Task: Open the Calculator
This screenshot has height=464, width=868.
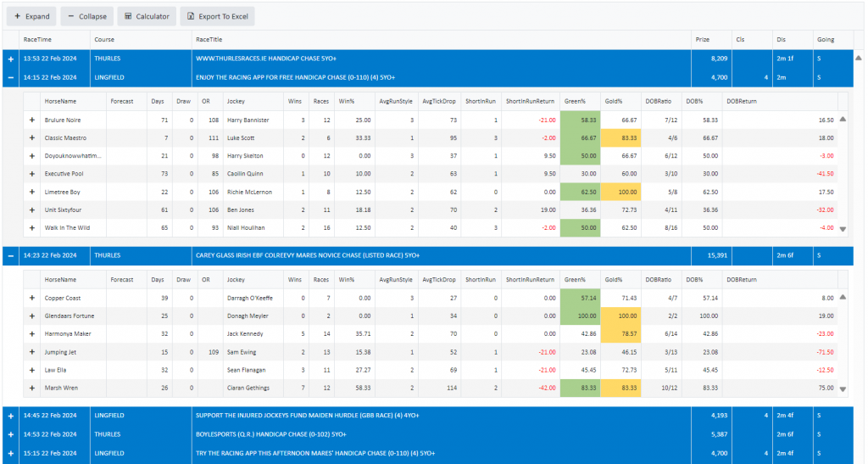Action: pos(147,17)
